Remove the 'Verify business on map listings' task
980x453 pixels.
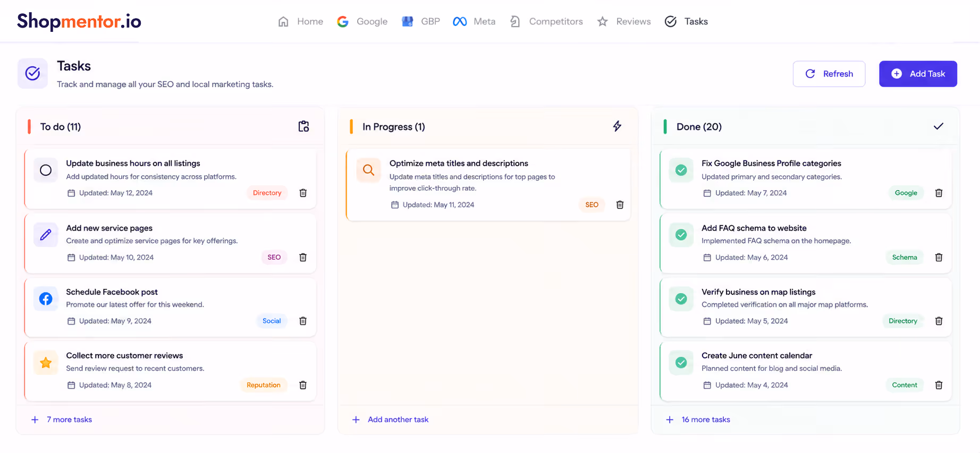[x=939, y=321]
